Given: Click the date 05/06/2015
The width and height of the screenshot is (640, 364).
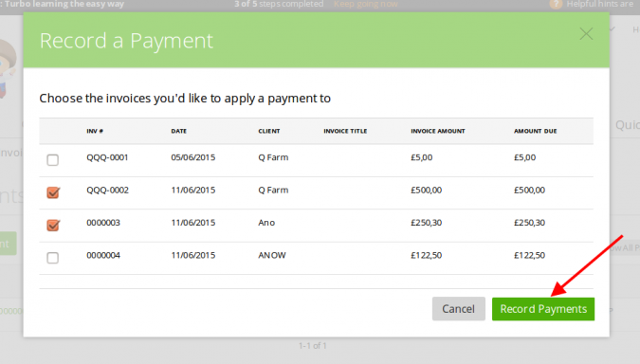Looking at the screenshot, I should (193, 157).
